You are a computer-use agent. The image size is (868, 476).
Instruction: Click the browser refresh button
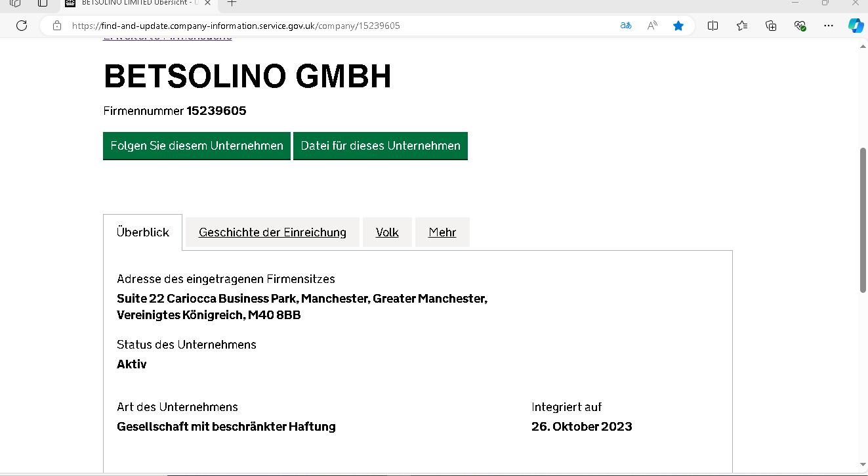coord(21,26)
